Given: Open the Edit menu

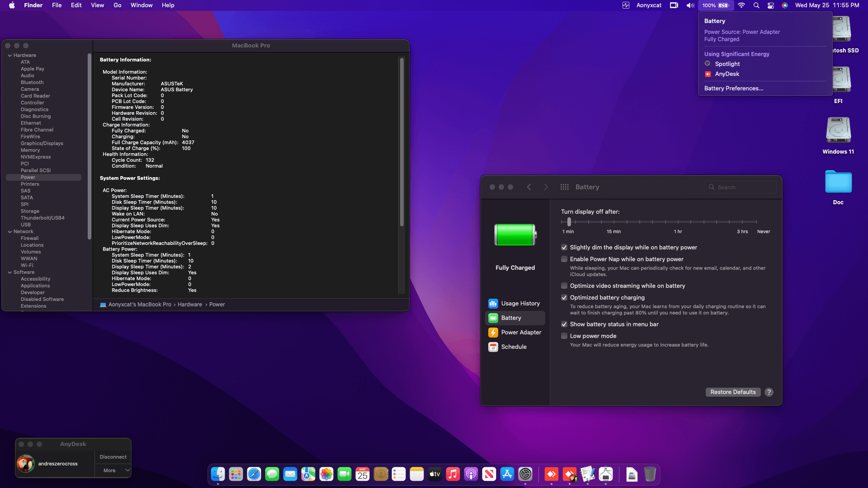Looking at the screenshot, I should 76,5.
